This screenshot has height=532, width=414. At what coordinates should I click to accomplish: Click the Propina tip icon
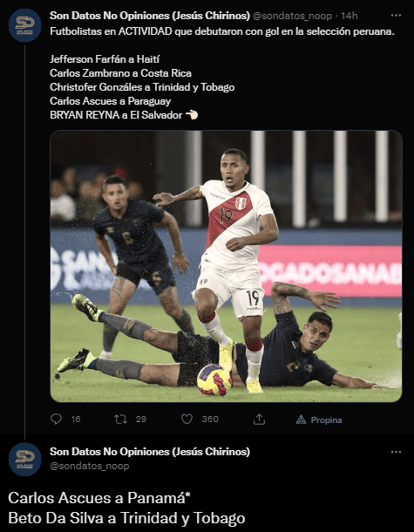pos(301,419)
